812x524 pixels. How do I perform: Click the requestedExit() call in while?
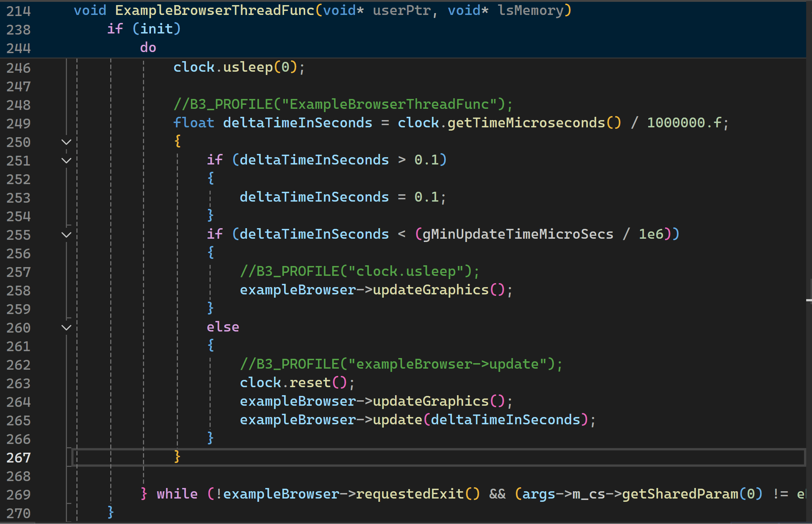tap(418, 494)
